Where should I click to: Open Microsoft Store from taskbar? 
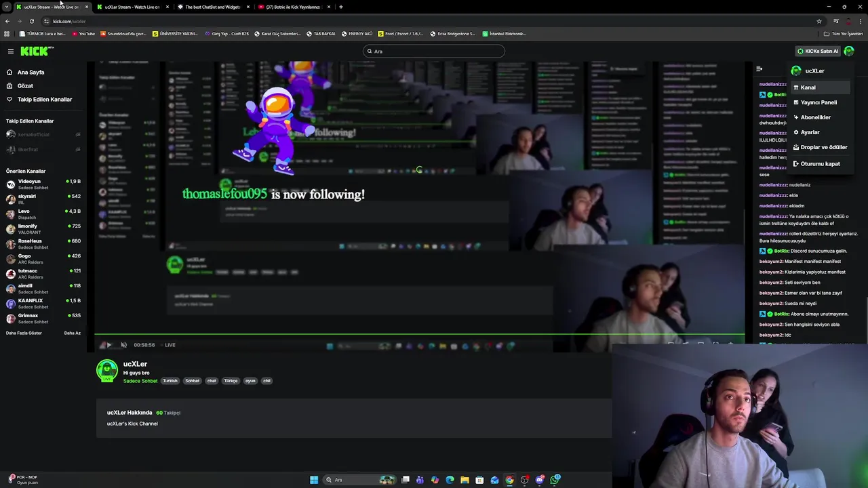479,480
